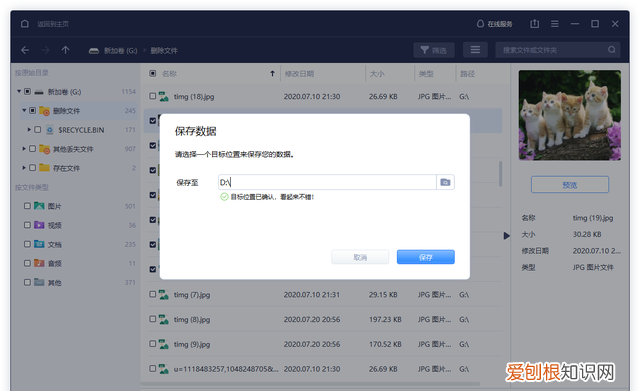Click the other category icon in sidebar
This screenshot has width=640, height=391.
tap(39, 282)
